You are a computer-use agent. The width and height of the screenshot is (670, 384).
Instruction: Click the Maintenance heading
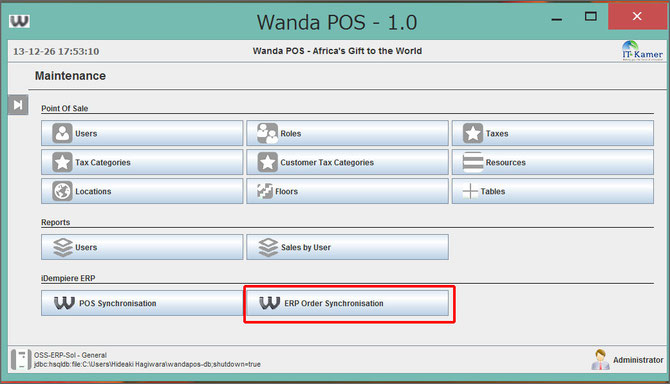[x=71, y=76]
